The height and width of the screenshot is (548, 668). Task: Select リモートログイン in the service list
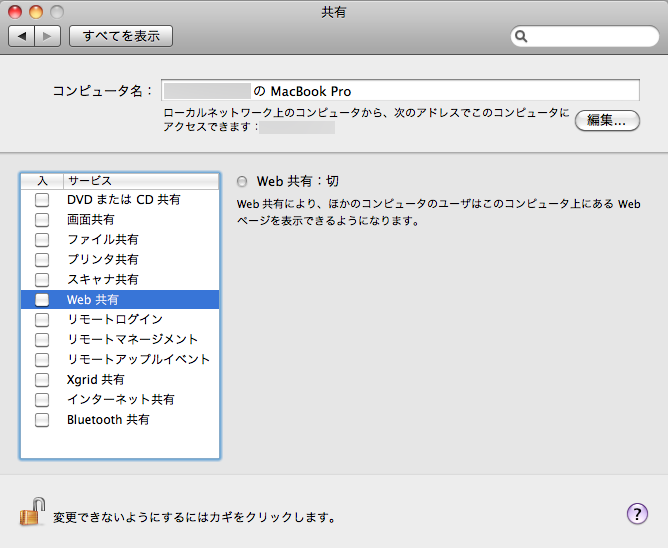click(x=120, y=320)
